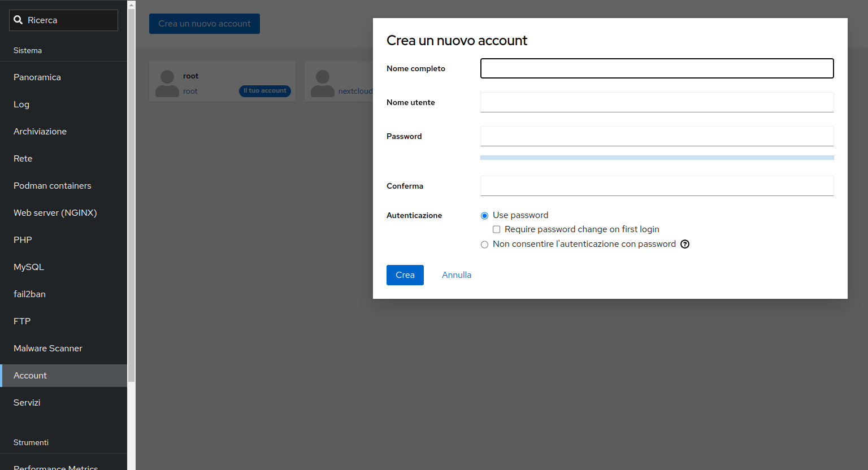
Task: Click the Sistema section heading
Action: pos(28,50)
